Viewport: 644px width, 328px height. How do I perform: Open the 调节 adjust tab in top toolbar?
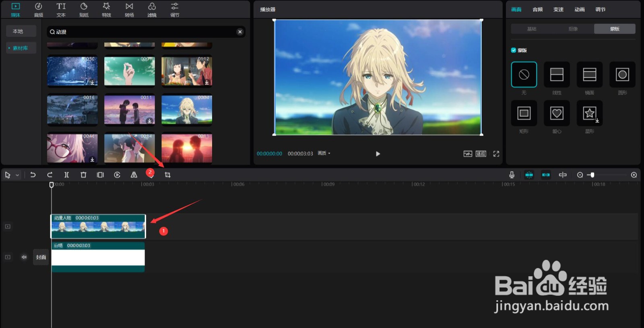tap(175, 10)
